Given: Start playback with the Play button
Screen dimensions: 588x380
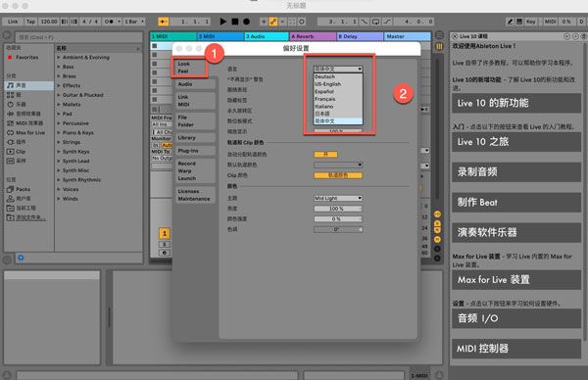Looking at the screenshot, I should coord(222,22).
